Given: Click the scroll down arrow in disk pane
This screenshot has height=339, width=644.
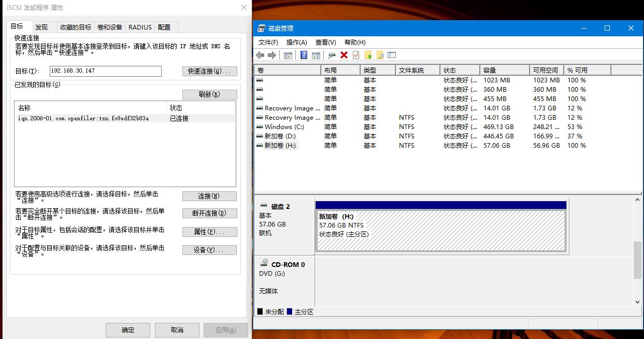Looking at the screenshot, I should pos(638,302).
